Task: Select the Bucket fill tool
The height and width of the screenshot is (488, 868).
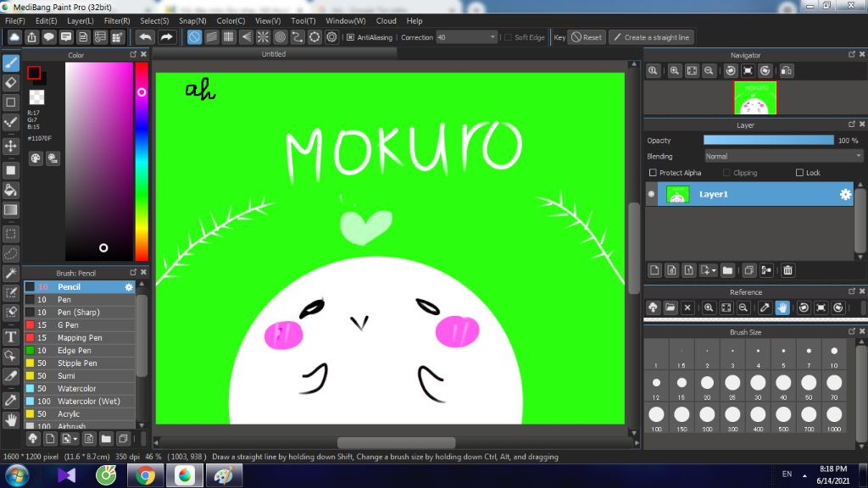Action: pos(10,191)
